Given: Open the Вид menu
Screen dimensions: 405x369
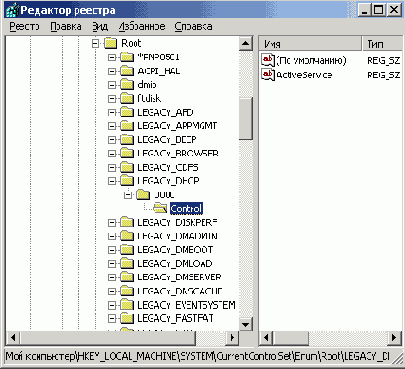Looking at the screenshot, I should coord(100,26).
